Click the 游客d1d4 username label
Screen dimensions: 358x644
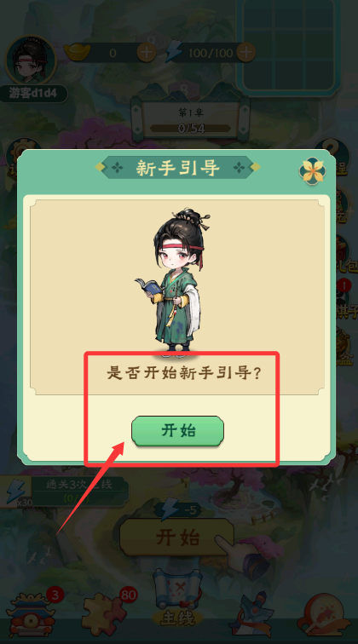(33, 94)
